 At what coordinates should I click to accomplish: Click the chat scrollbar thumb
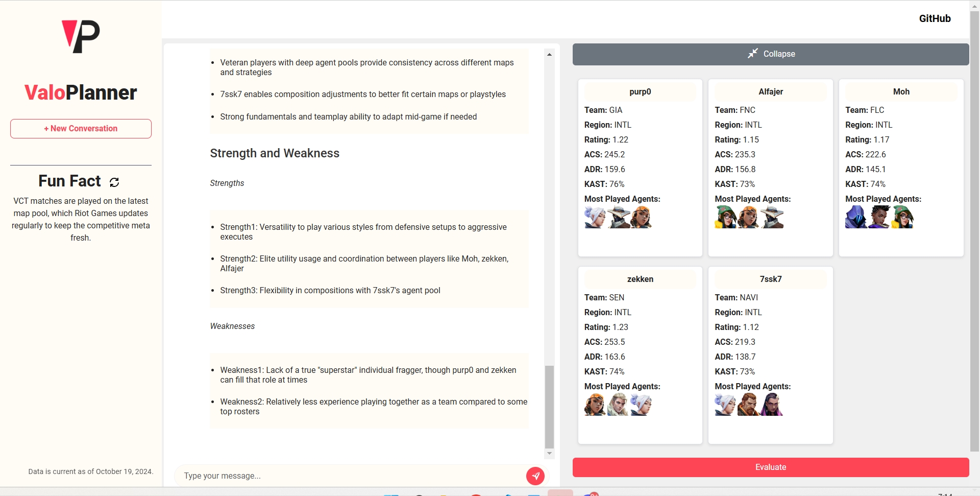click(549, 407)
